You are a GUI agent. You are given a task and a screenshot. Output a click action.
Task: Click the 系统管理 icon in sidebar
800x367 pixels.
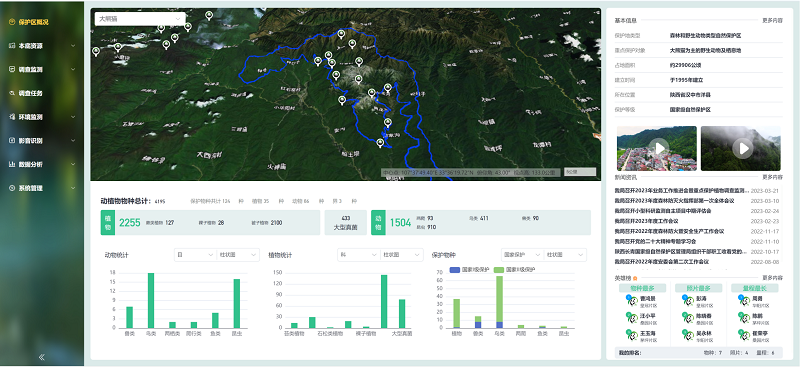coord(12,188)
